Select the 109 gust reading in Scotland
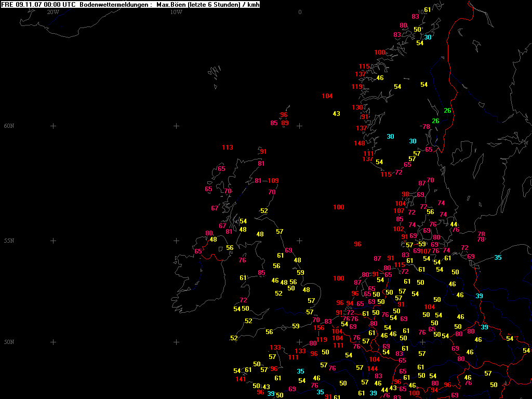This screenshot has width=532, height=399. click(x=273, y=181)
